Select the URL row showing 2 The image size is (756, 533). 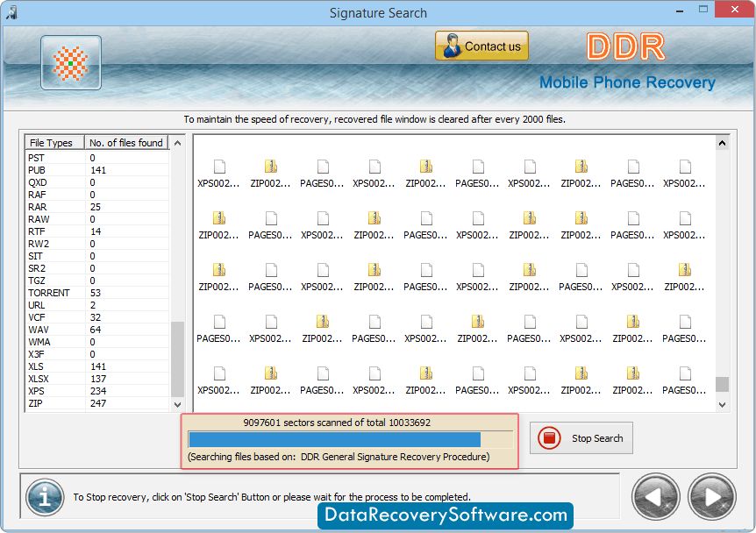(x=97, y=305)
